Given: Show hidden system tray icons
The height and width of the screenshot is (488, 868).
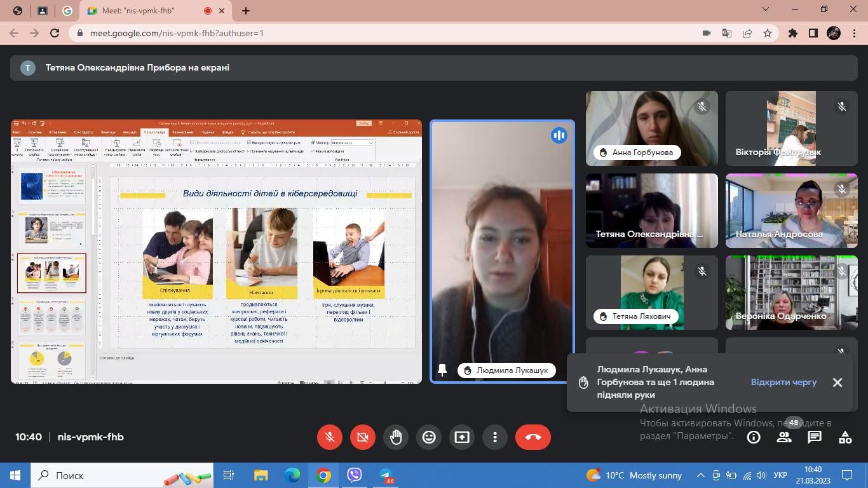Looking at the screenshot, I should click(x=701, y=475).
